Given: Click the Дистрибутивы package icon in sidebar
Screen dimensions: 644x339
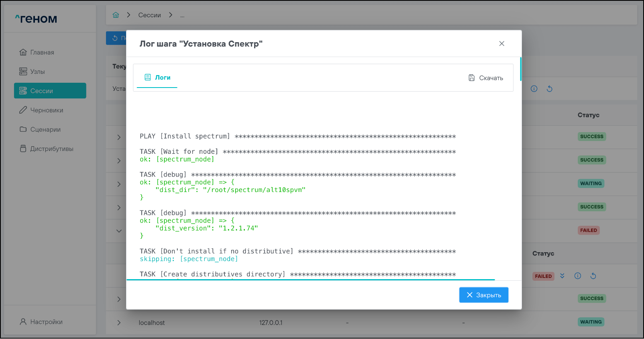Looking at the screenshot, I should pos(23,149).
